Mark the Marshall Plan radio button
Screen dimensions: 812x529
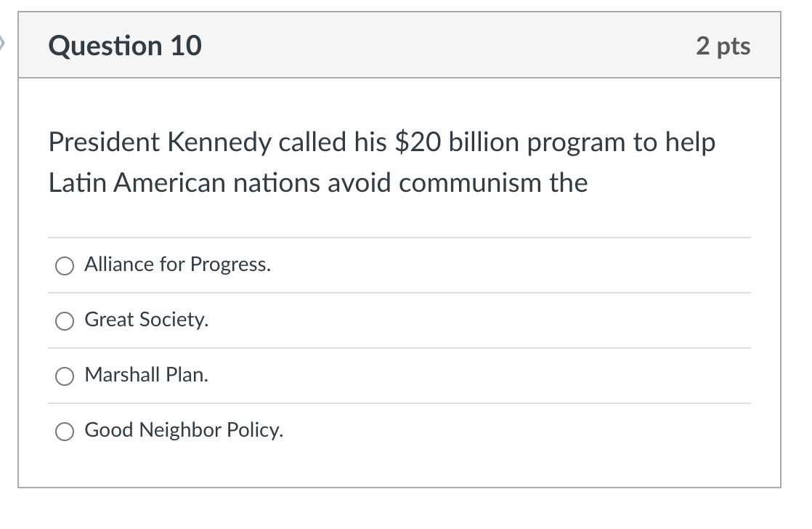pyautogui.click(x=64, y=376)
